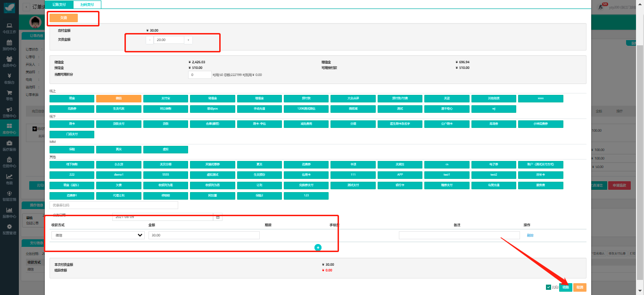Open 住院中心 bed icon in sidebar
This screenshot has width=644, height=295.
9,162
